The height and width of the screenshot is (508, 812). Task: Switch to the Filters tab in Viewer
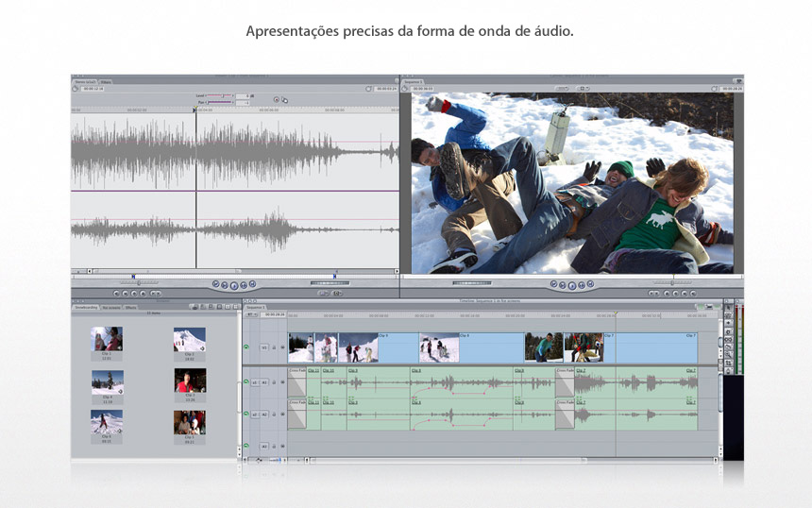click(x=107, y=82)
